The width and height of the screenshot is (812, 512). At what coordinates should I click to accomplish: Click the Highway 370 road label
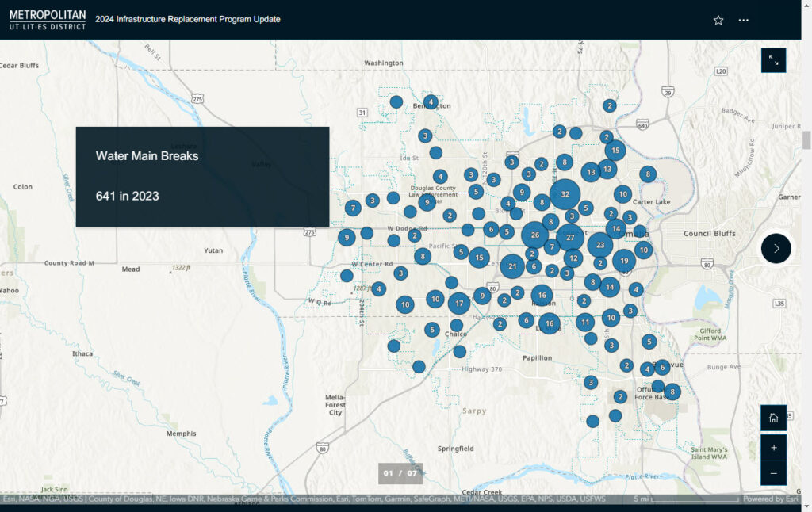481,369
